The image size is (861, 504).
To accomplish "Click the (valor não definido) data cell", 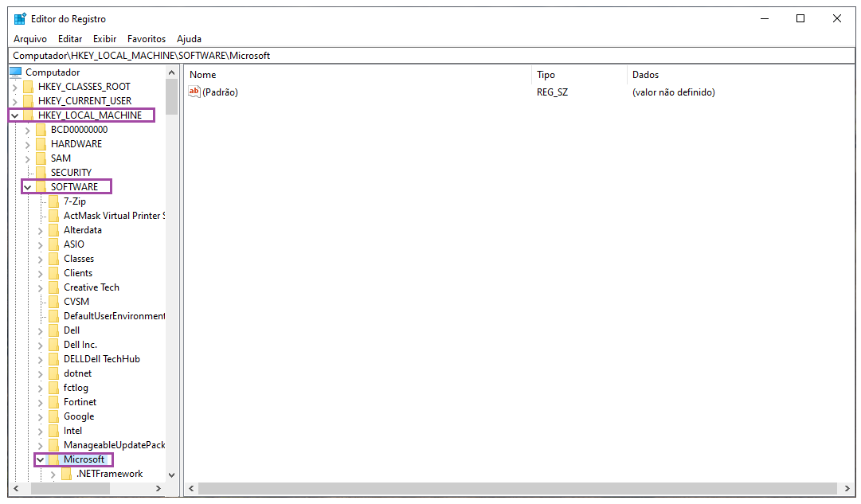I will [x=674, y=92].
